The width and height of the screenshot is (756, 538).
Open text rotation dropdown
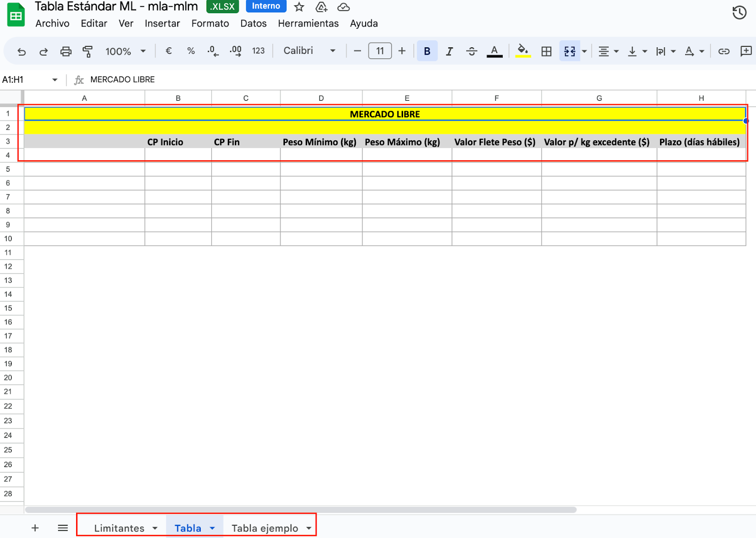click(694, 52)
